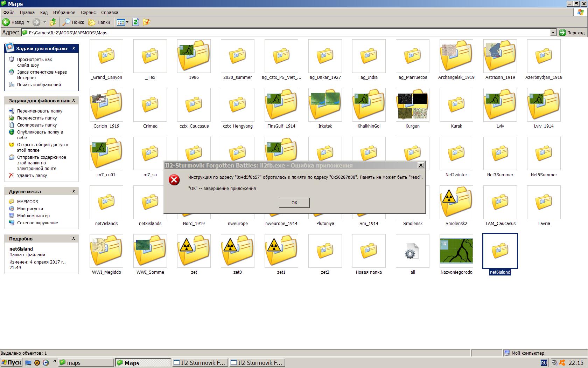Select the WWI_Megiddo folder icon
The width and height of the screenshot is (588, 368).
click(106, 251)
